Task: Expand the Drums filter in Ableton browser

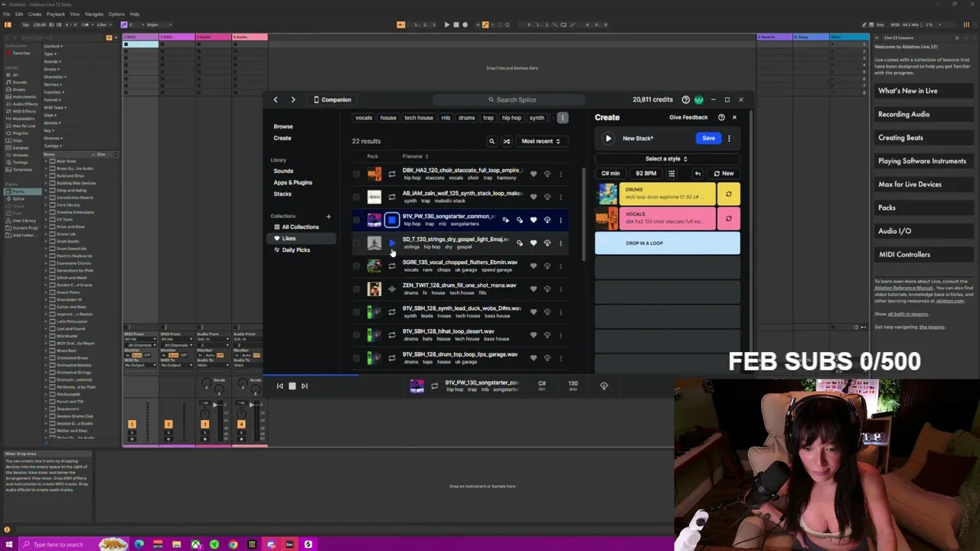Action: [52, 69]
